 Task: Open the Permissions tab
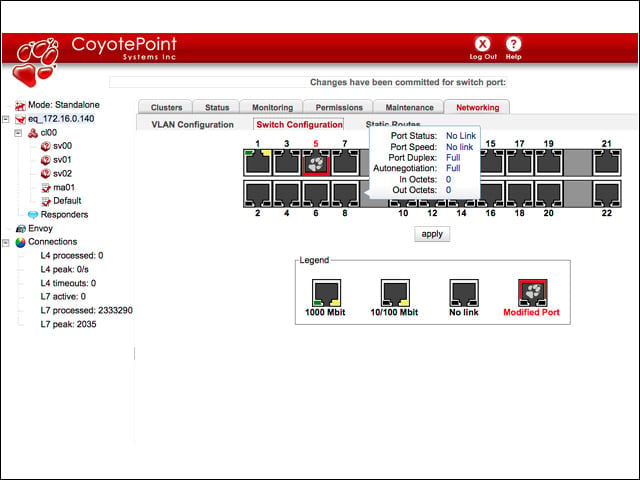click(x=339, y=107)
